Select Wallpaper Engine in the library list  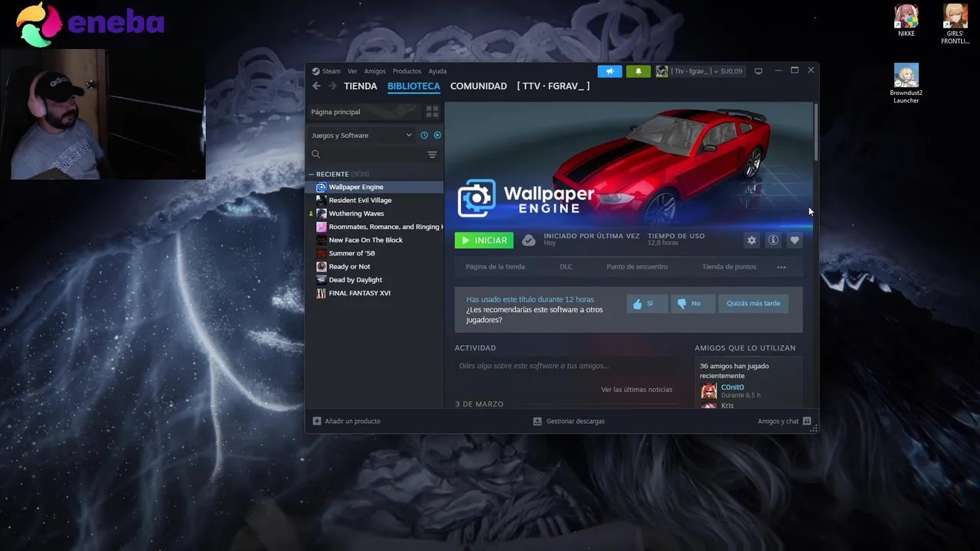pyautogui.click(x=375, y=187)
